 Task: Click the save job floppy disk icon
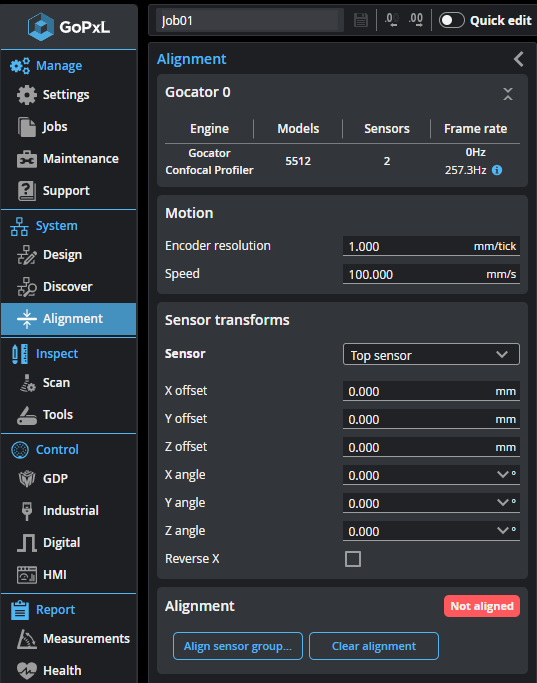coord(361,20)
